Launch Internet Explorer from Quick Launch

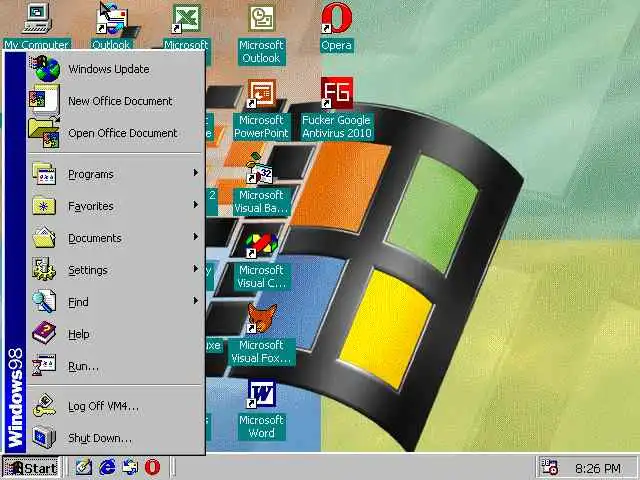point(107,467)
